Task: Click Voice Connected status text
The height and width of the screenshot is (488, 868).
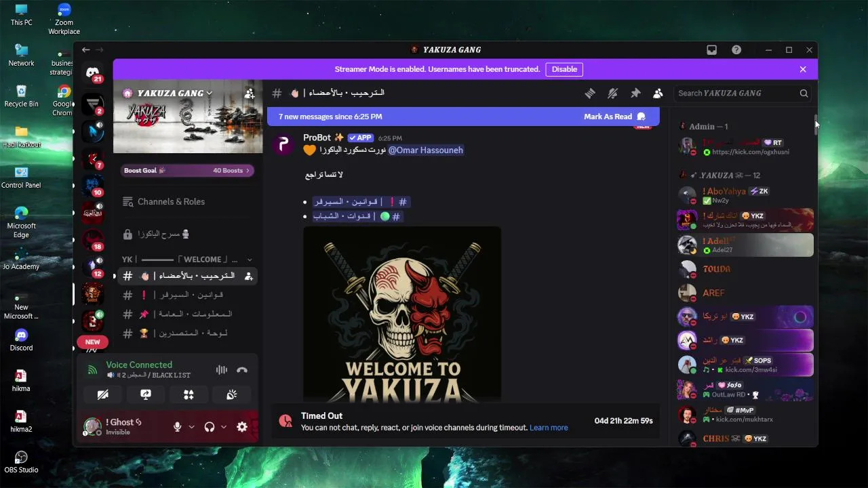Action: click(139, 365)
